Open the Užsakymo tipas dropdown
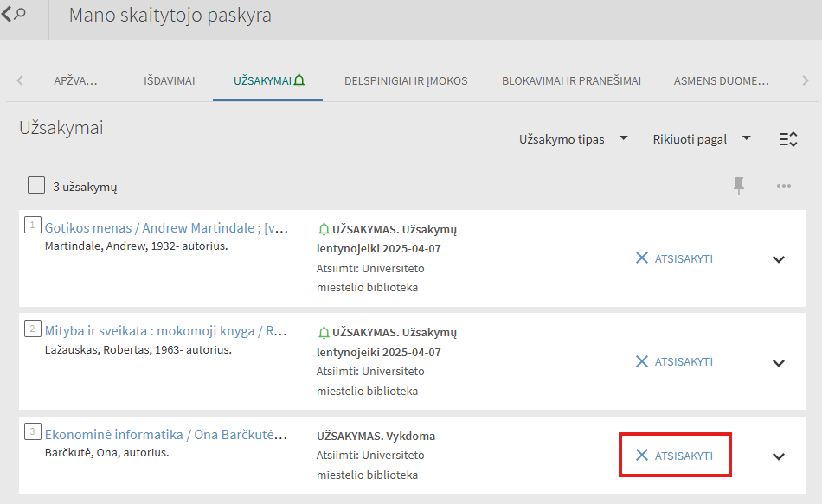Screen dimensions: 822x504 (x=573, y=139)
